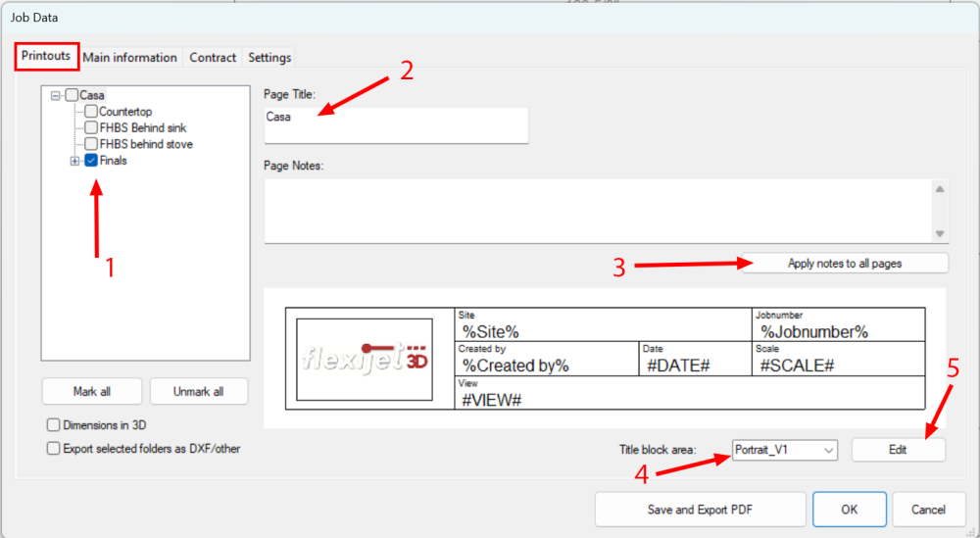Open the Title block area dropdown
The height and width of the screenshot is (538, 980).
pos(784,450)
